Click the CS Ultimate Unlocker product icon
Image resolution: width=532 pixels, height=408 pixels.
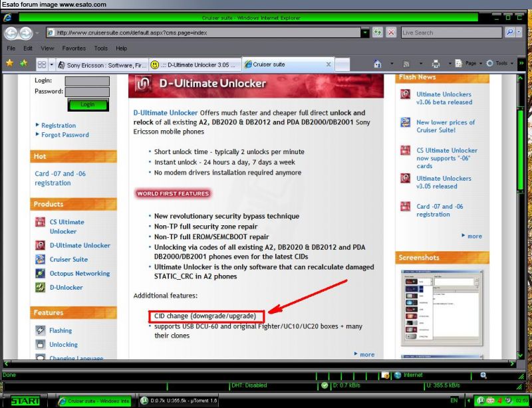tap(41, 222)
